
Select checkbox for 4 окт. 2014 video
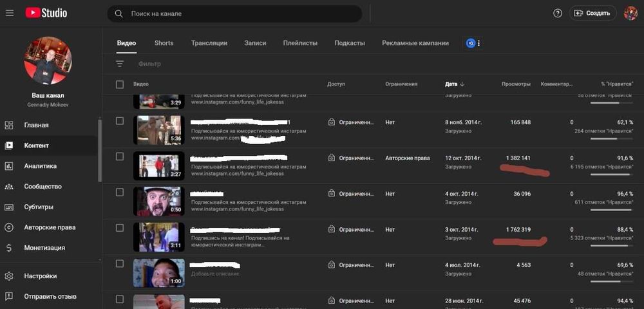click(x=120, y=192)
